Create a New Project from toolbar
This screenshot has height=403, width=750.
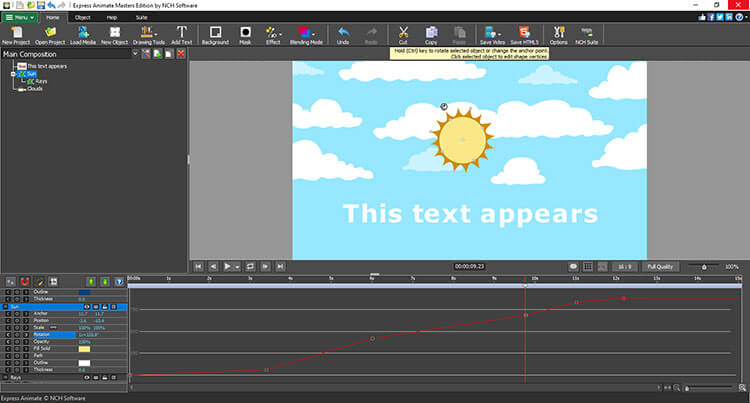click(16, 35)
